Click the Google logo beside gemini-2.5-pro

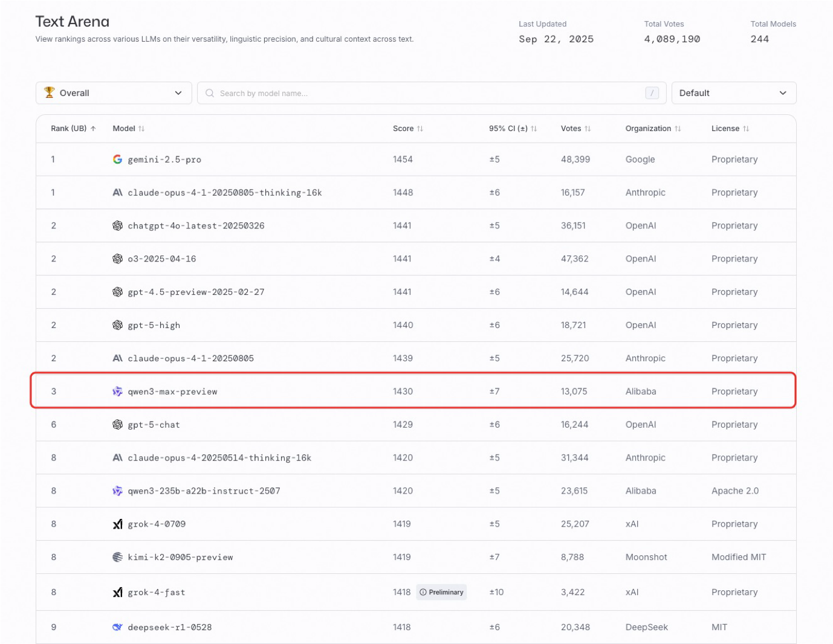pos(117,159)
